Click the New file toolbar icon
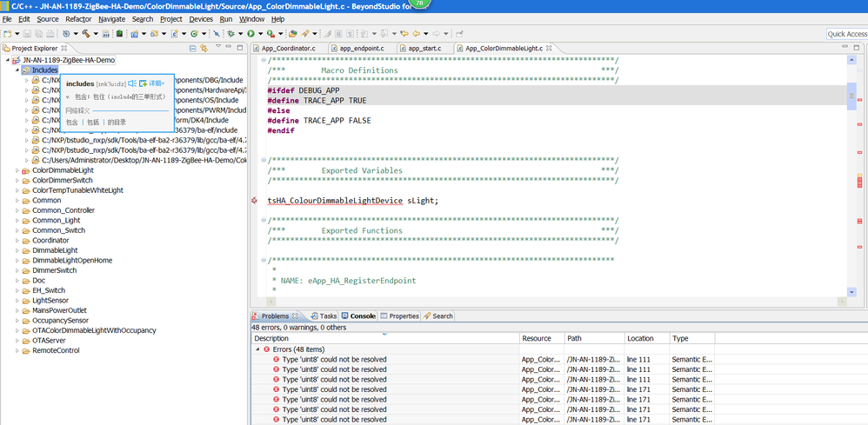This screenshot has width=868, height=425. pos(8,34)
